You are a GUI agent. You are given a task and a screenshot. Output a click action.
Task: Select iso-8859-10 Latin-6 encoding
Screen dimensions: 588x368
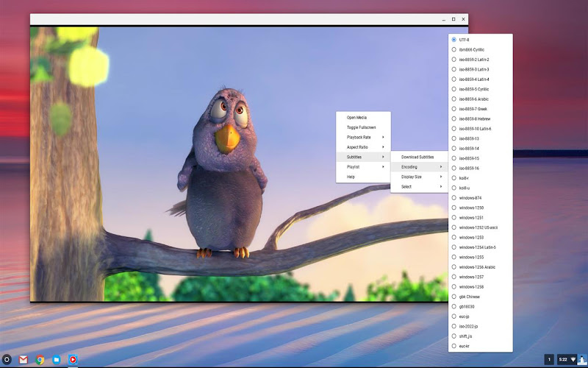click(481, 128)
